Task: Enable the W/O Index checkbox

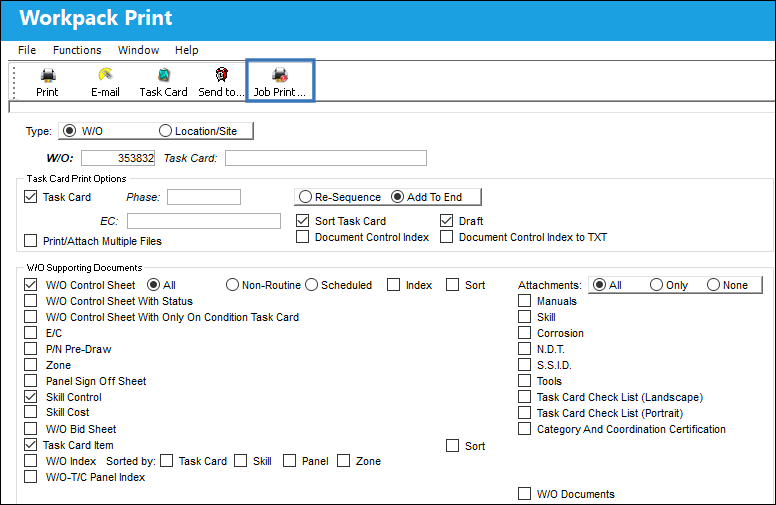Action: 31,461
